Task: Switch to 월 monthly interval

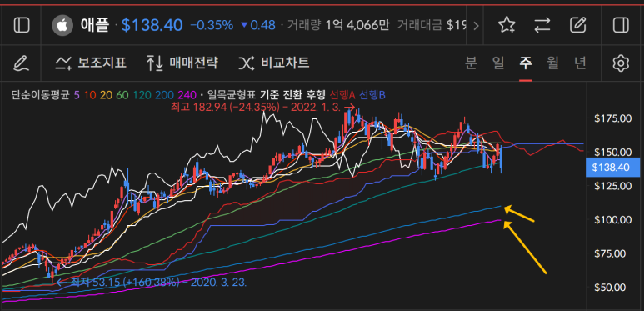Action: (x=553, y=63)
